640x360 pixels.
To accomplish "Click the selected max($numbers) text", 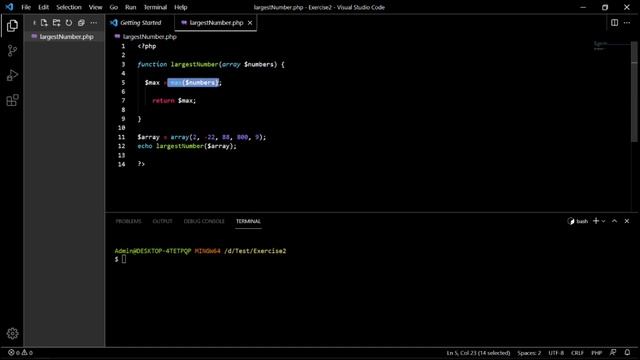I will tap(193, 82).
